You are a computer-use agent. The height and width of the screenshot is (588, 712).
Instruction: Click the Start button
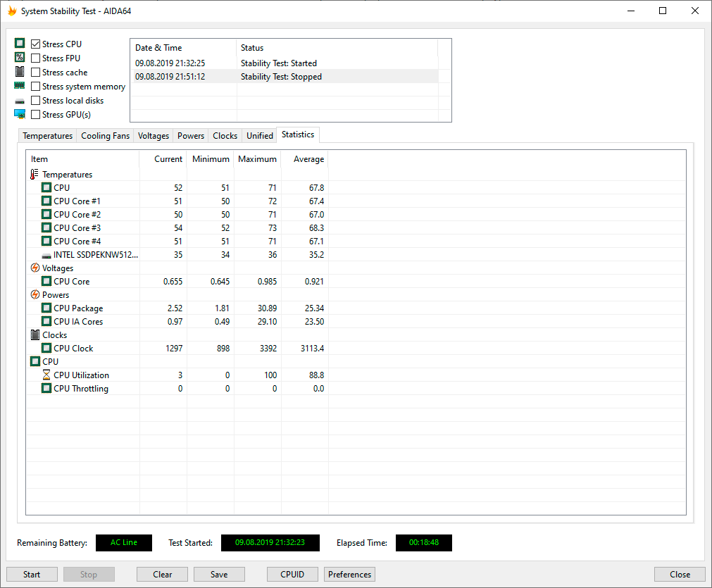(32, 575)
